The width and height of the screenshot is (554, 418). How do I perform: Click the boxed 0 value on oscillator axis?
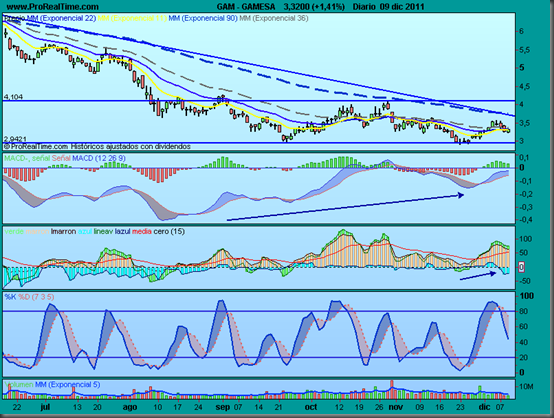pyautogui.click(x=521, y=267)
